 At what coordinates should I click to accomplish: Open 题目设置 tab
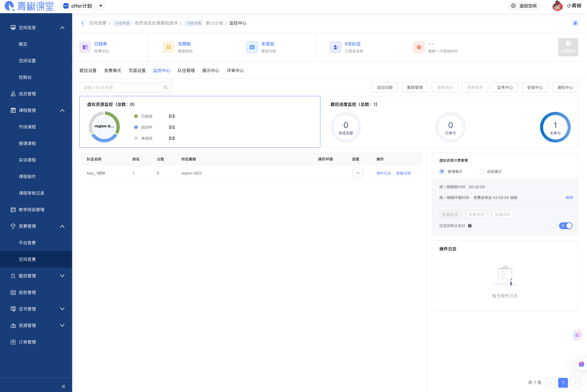click(x=88, y=70)
